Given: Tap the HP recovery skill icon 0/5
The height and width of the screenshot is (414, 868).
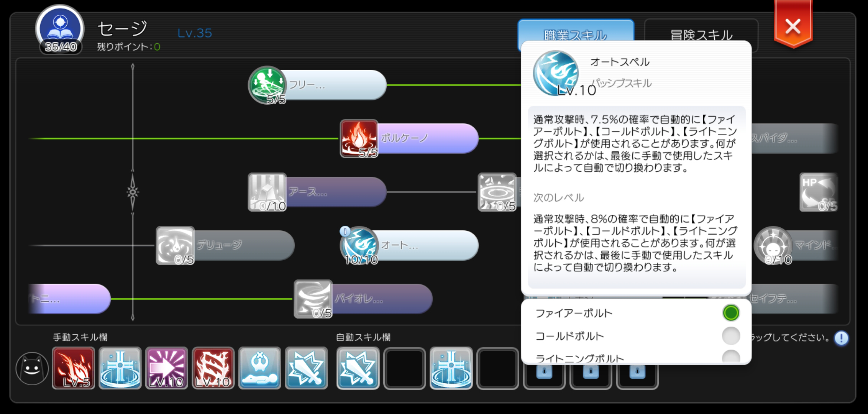Looking at the screenshot, I should pos(819,192).
